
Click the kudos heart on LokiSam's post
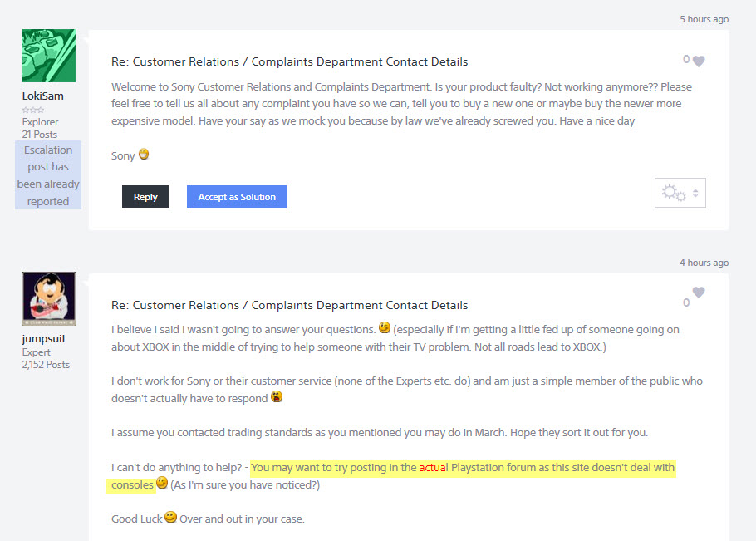[699, 61]
